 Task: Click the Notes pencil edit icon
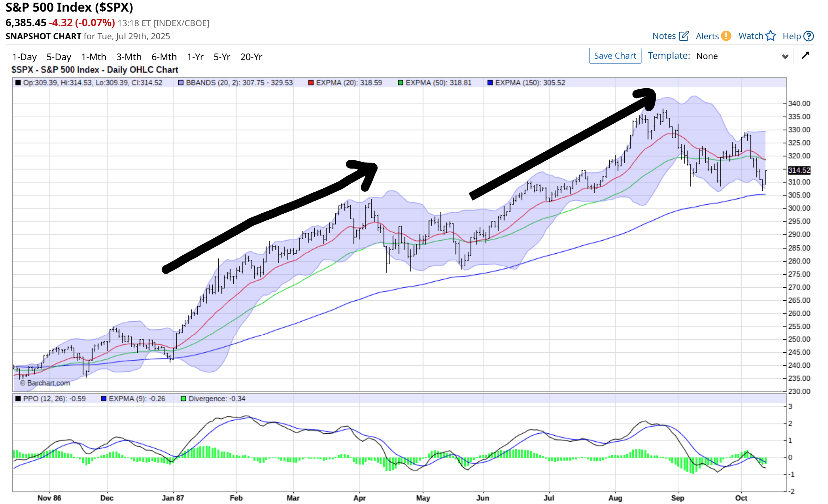click(684, 36)
